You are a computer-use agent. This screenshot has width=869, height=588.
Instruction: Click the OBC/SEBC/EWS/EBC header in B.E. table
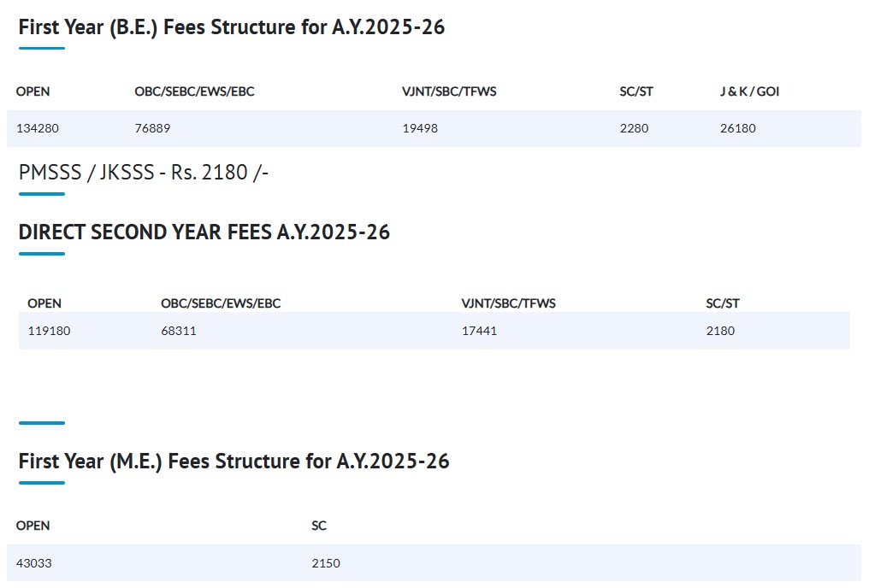point(194,91)
